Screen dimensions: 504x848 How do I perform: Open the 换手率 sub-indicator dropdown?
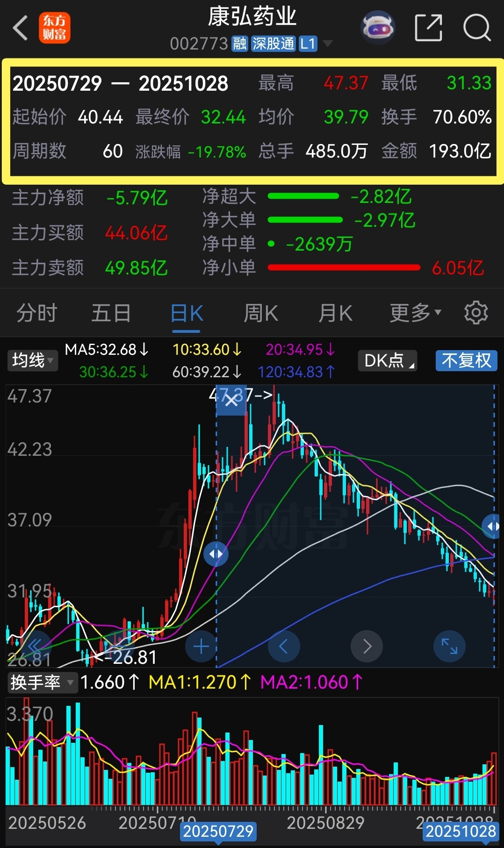pyautogui.click(x=42, y=683)
